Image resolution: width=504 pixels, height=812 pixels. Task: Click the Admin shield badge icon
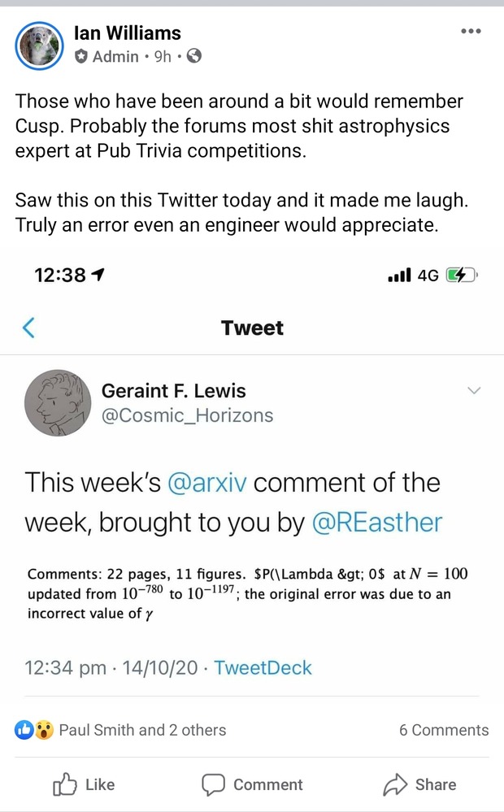[x=81, y=57]
